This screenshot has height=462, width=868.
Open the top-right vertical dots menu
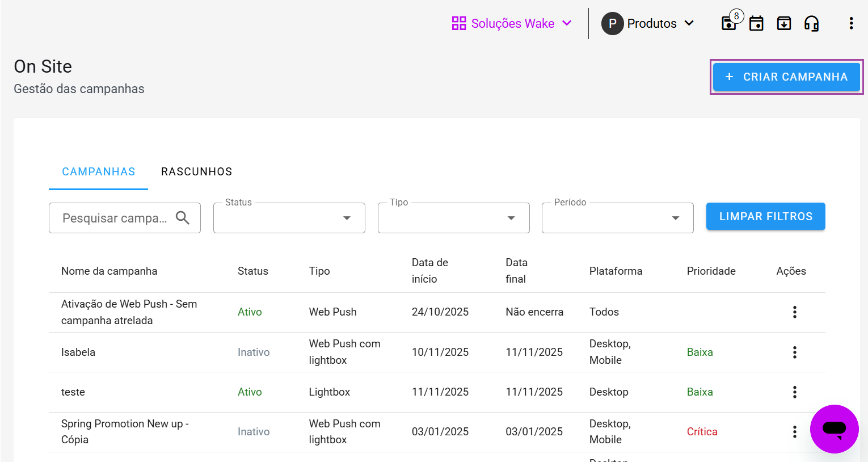851,23
